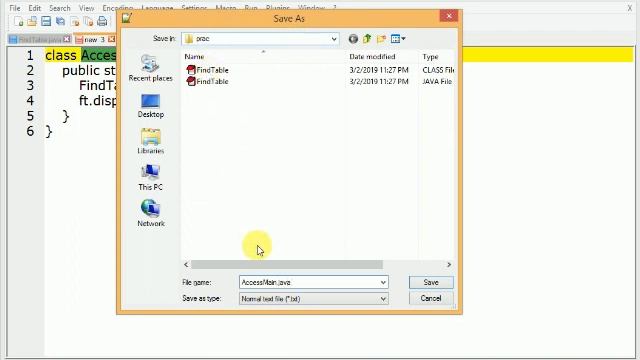This screenshot has height=360, width=640.
Task: Click the Close All icon in Notepad++ toolbar
Action: pyautogui.click(x=88, y=21)
